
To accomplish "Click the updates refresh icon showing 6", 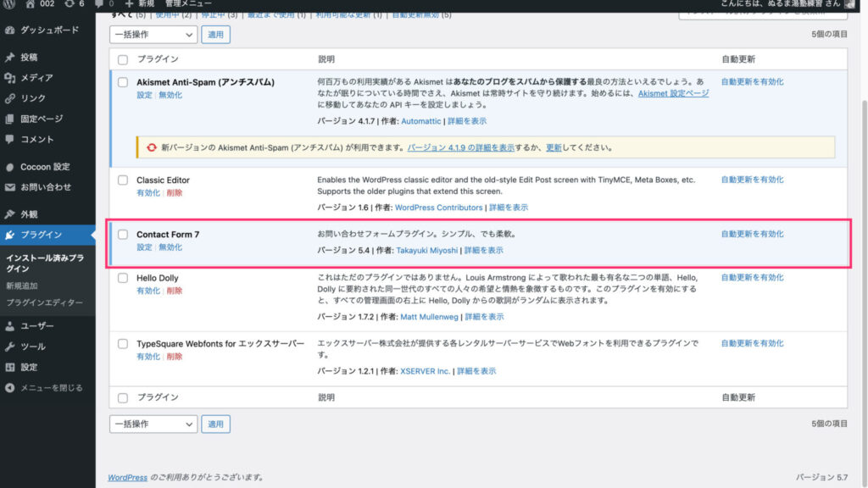I will pos(70,4).
